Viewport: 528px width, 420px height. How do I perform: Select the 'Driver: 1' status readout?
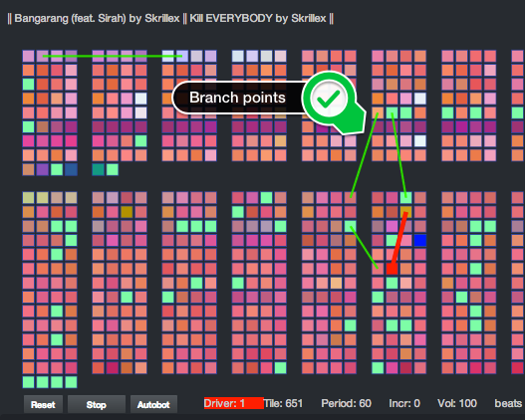coord(233,403)
